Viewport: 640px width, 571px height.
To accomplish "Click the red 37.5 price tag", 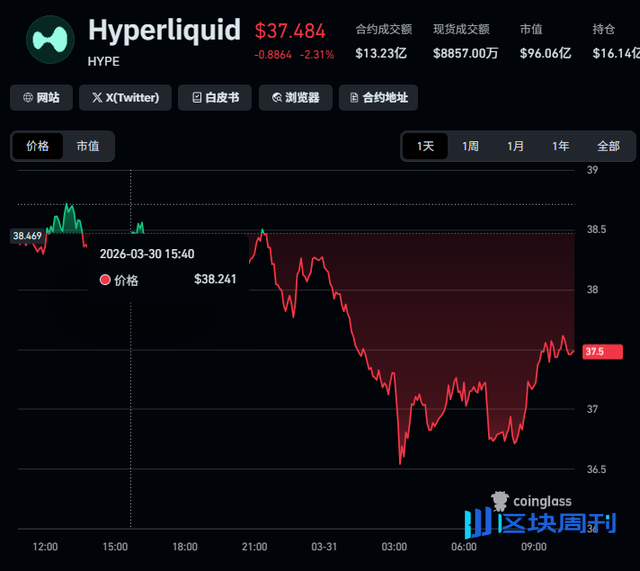I will coord(602,351).
